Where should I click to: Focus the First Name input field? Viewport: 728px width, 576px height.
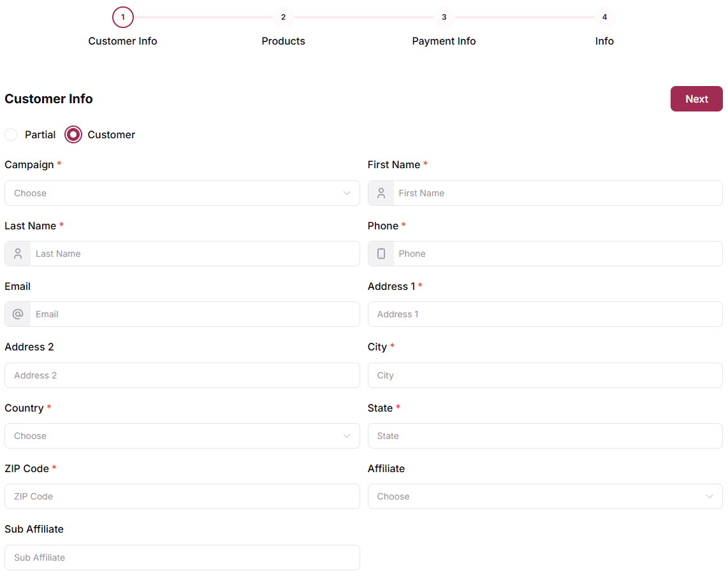(x=558, y=193)
